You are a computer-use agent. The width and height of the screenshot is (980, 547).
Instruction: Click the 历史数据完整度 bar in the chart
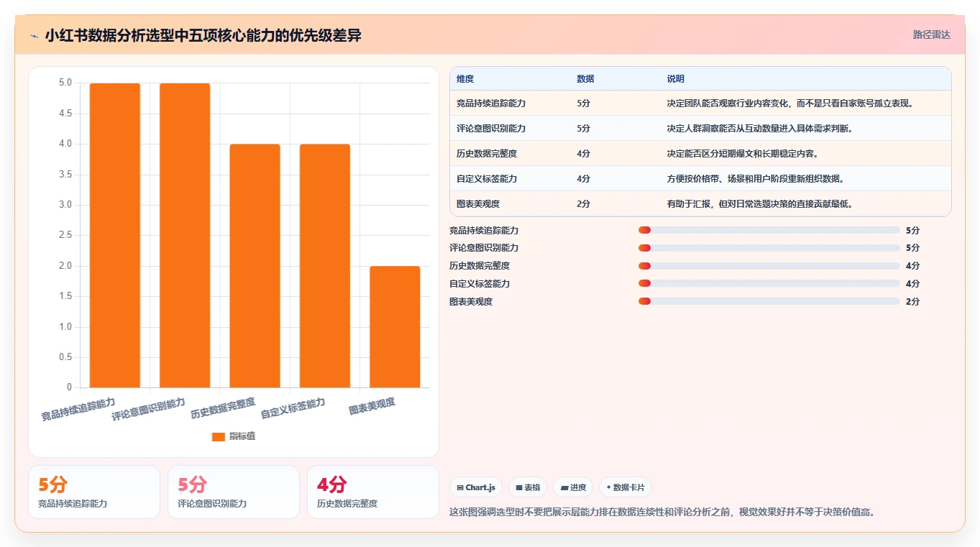(x=255, y=266)
